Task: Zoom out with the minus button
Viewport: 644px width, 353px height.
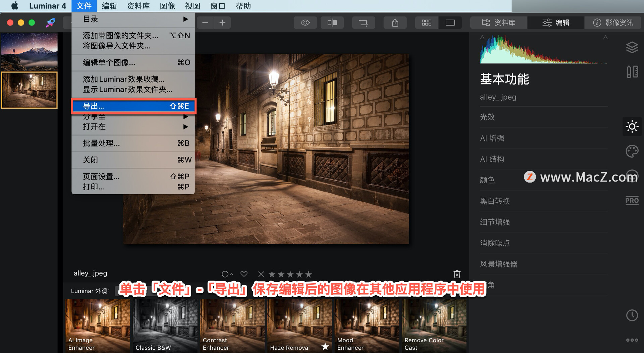Action: [205, 22]
